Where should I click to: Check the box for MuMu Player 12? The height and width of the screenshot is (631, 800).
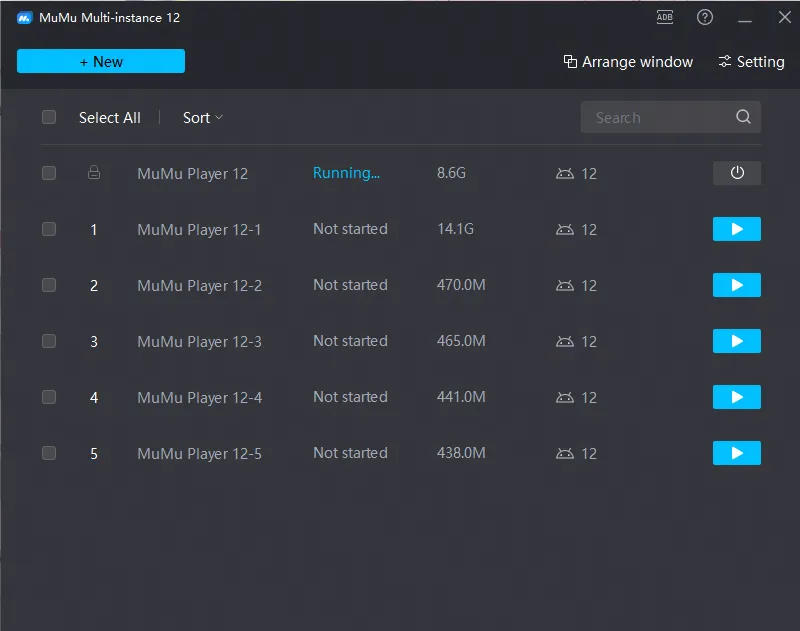click(49, 173)
